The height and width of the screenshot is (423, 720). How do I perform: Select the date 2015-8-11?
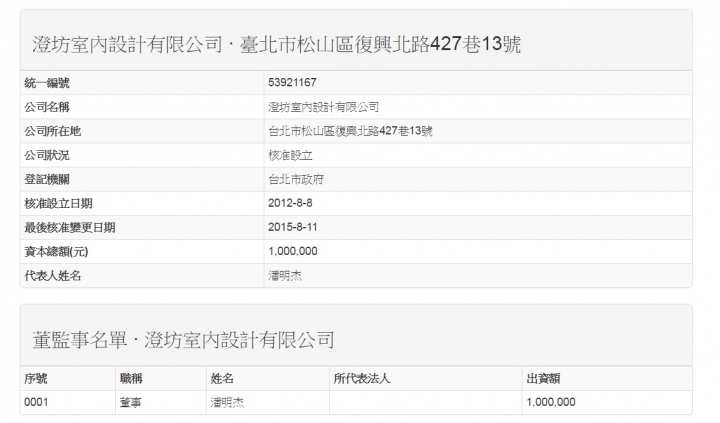[292, 227]
